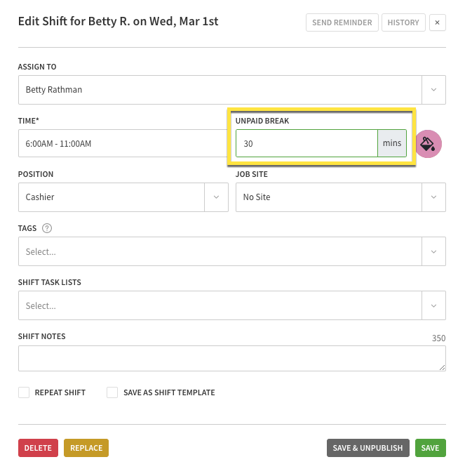Viewport: 465px width, 476px height.
Task: Open the Tags select dropdown arrow
Action: tap(433, 251)
